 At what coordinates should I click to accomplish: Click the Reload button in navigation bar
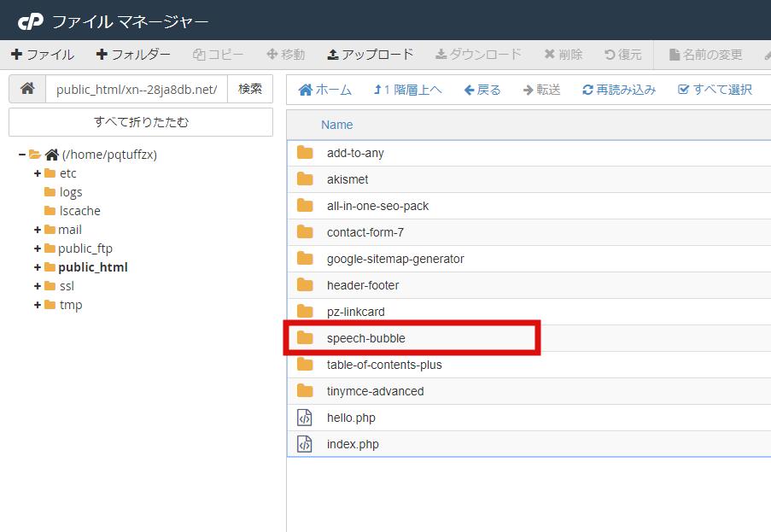tap(619, 90)
